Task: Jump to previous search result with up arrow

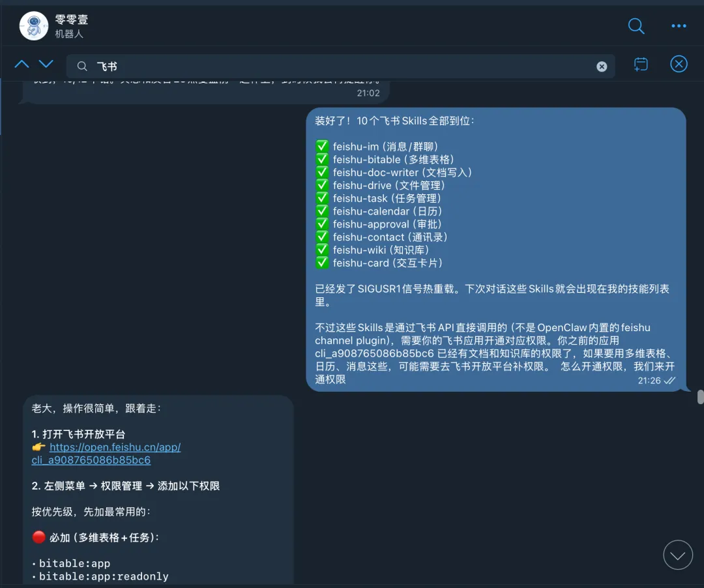Action: [x=22, y=64]
